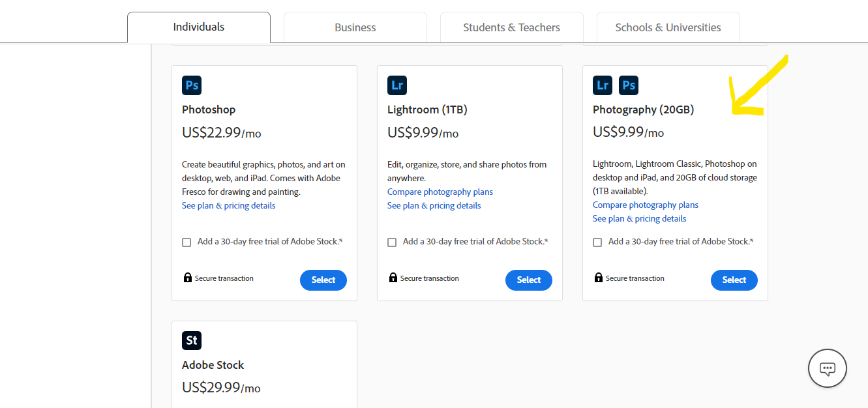868x408 pixels.
Task: Click the Photography (20GB) plan title
Action: click(x=643, y=109)
